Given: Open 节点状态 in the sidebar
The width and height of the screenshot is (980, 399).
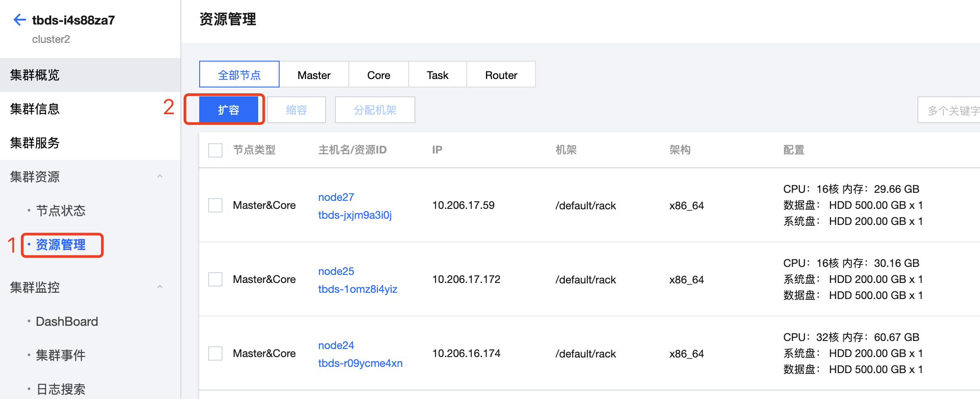Looking at the screenshot, I should pos(61,211).
